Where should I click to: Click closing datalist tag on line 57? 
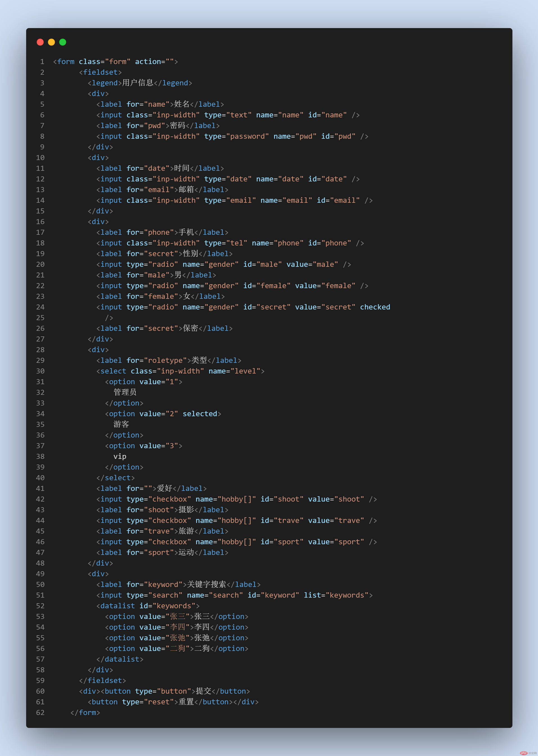pos(120,659)
